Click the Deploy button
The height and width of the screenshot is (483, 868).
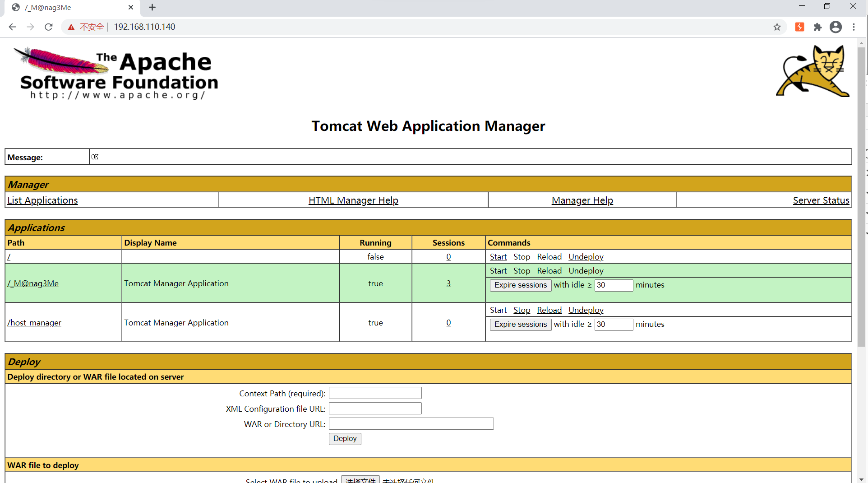tap(345, 439)
